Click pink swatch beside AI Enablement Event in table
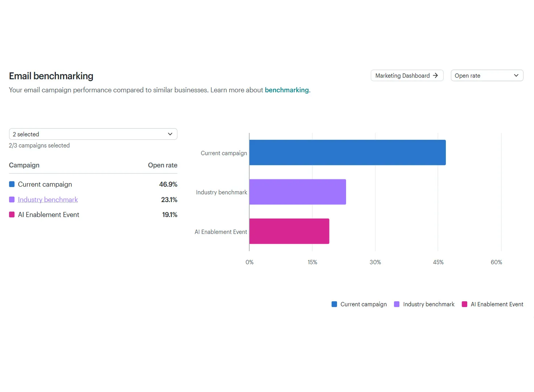The height and width of the screenshot is (392, 534). pos(12,215)
